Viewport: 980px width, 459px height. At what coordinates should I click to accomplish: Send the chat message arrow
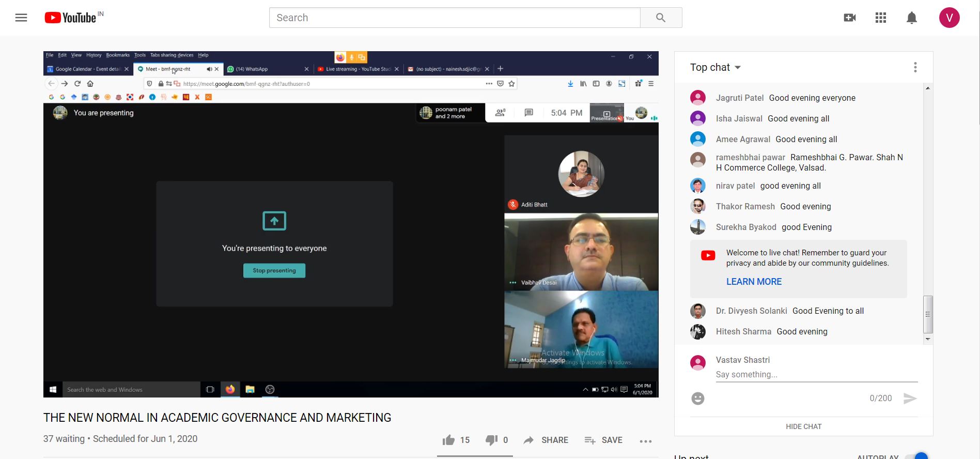click(x=910, y=399)
